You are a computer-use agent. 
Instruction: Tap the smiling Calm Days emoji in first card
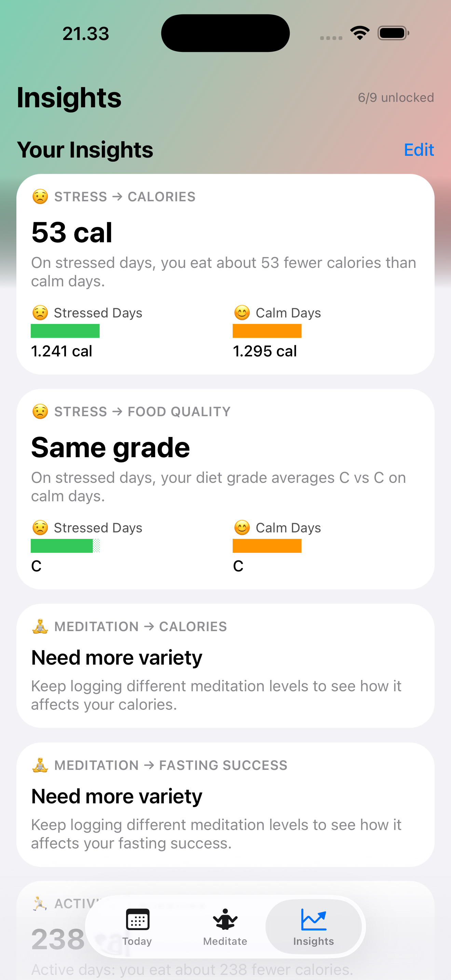(x=241, y=312)
